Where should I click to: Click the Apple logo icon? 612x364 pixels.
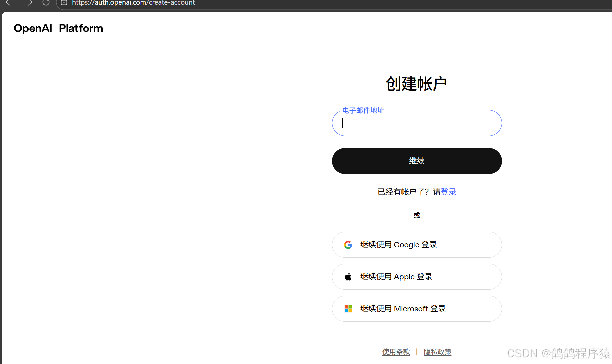click(348, 277)
